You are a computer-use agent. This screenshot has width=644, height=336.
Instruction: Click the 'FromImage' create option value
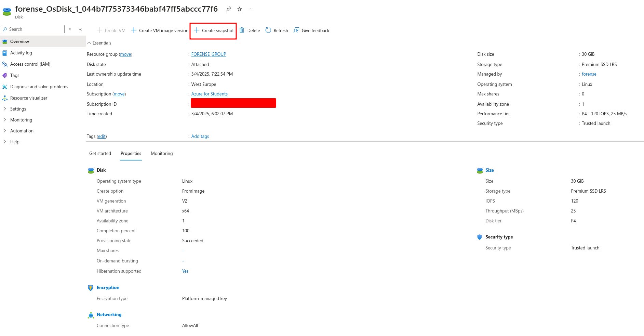(x=193, y=191)
